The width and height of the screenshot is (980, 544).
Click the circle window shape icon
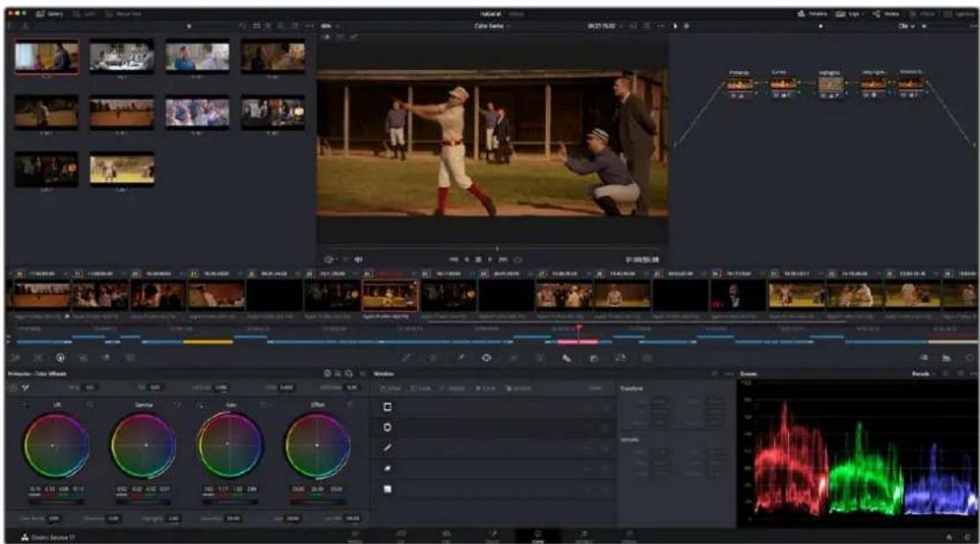(387, 427)
